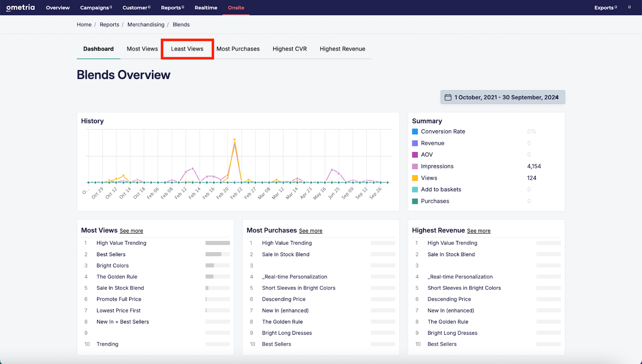Click See more next to Most Views
Screen dimensions: 642x364
click(131, 231)
